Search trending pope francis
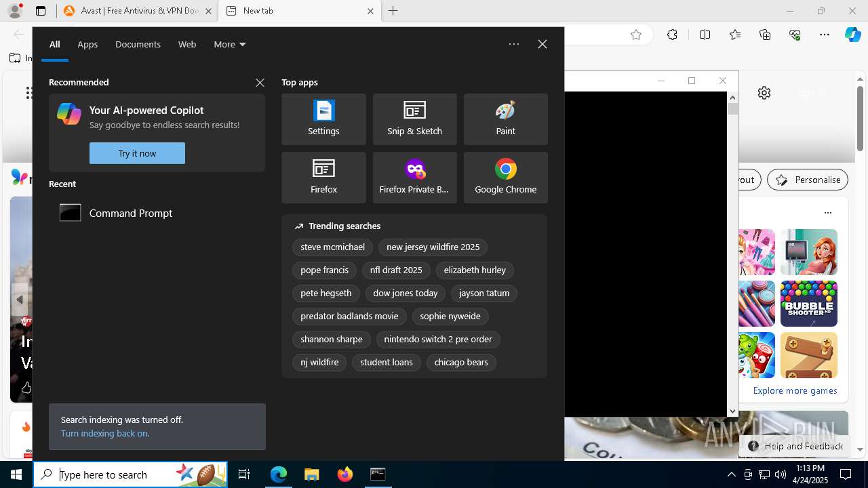 [x=324, y=270]
